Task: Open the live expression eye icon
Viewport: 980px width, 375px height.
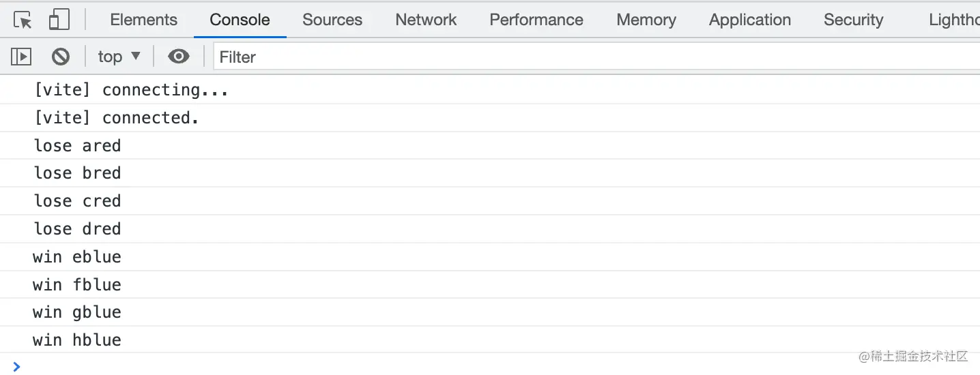Action: click(x=179, y=57)
